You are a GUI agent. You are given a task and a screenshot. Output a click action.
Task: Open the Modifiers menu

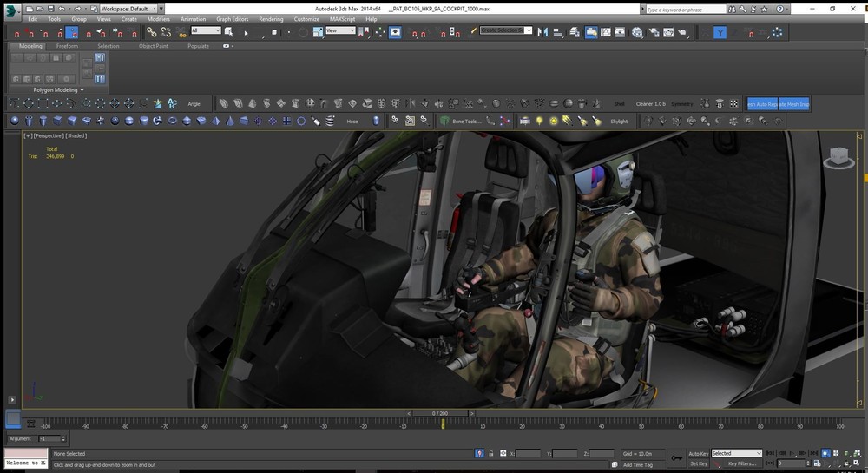[158, 18]
